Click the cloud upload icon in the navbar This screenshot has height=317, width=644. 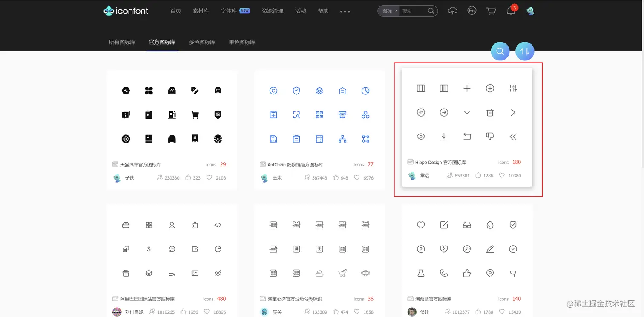pos(452,11)
